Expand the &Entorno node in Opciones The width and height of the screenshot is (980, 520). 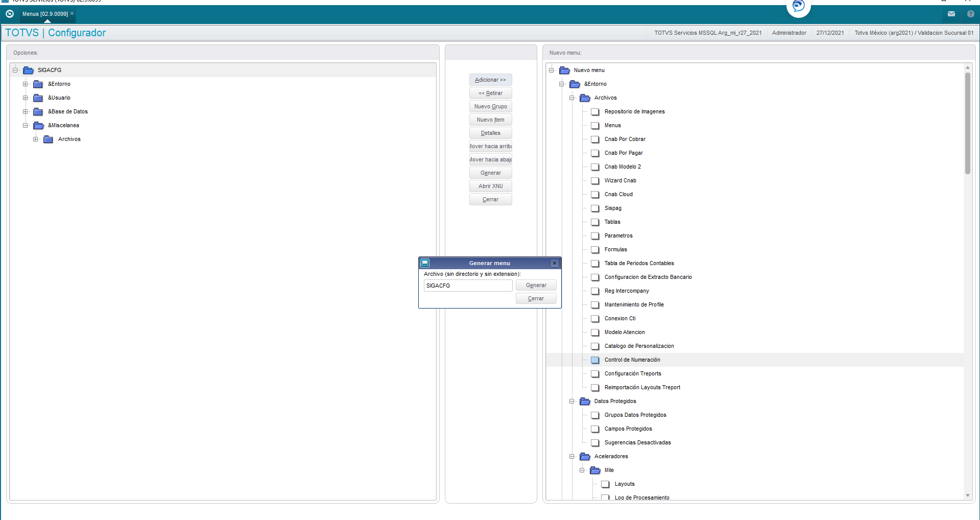pos(26,84)
